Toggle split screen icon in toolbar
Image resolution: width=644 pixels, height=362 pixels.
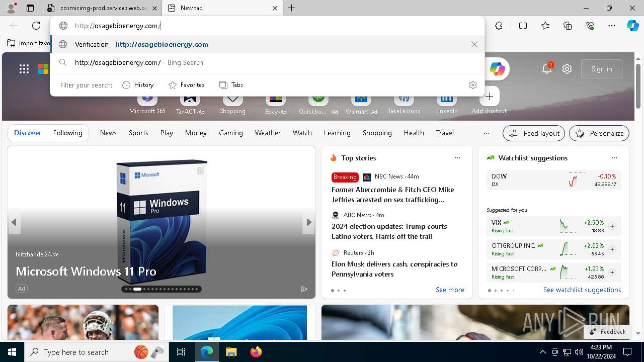click(x=523, y=26)
